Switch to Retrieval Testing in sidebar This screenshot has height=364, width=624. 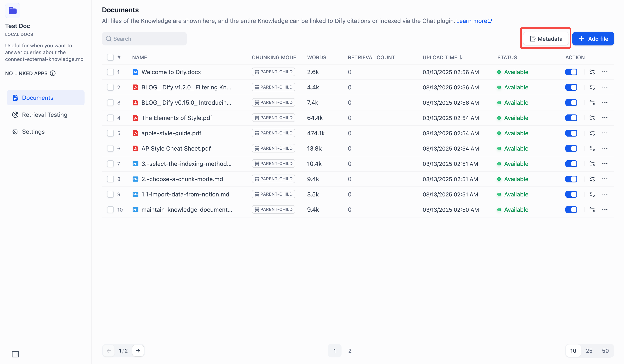(45, 115)
